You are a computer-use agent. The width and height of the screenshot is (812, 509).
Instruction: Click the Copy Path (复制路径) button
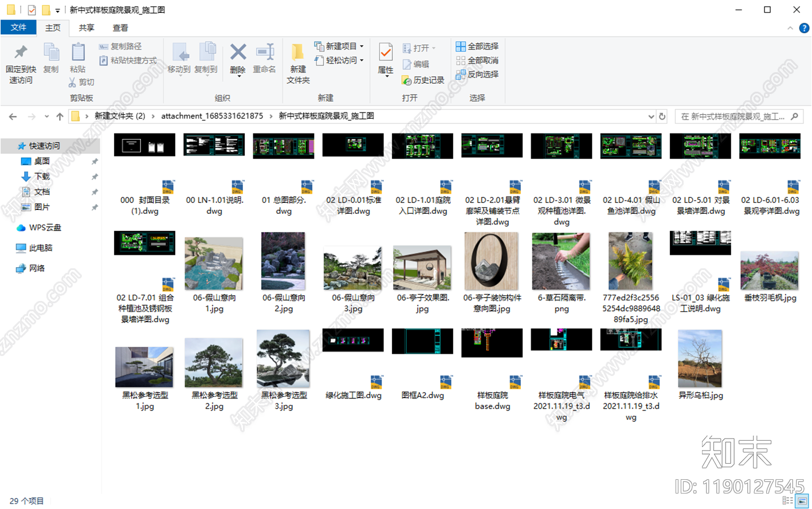[x=120, y=46]
